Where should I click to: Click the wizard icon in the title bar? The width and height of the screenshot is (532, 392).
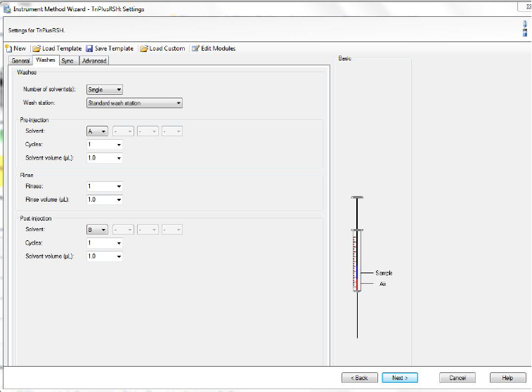pos(7,9)
